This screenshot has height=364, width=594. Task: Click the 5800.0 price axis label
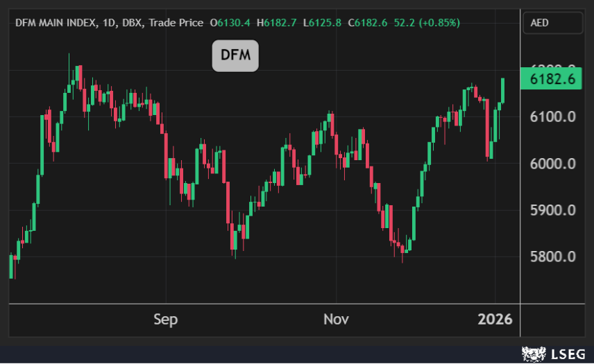(552, 257)
